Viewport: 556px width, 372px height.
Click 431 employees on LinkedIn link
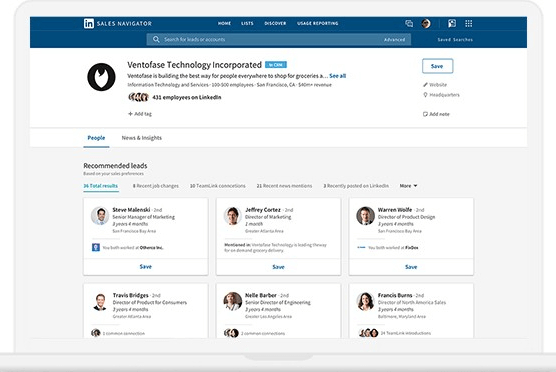click(x=187, y=97)
